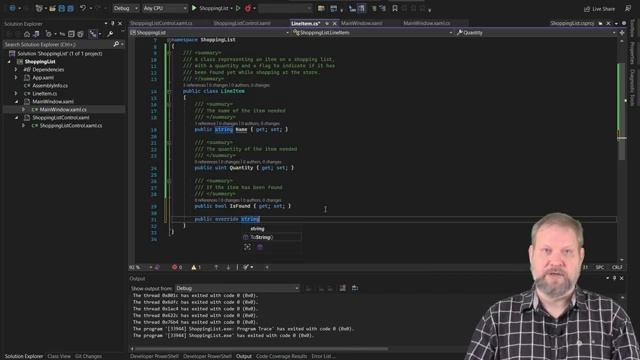Collapse the MainWindow.xaml node
Image resolution: width=640 pixels, height=360 pixels.
(16, 102)
